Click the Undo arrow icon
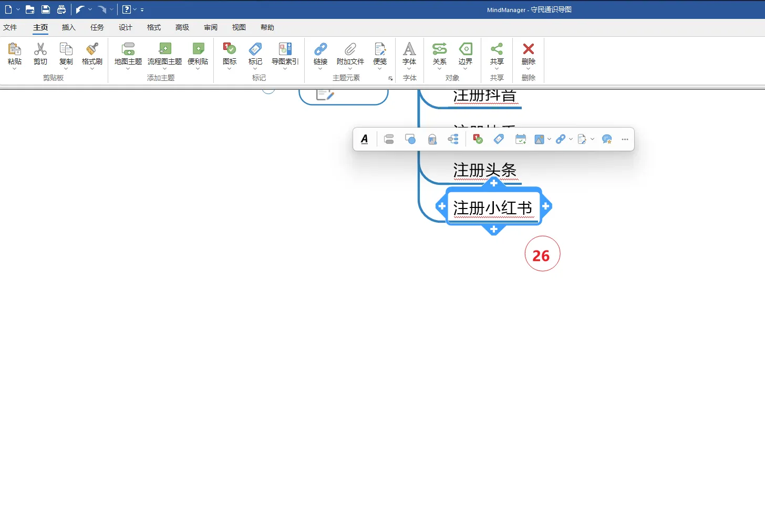This screenshot has width=765, height=532. click(x=79, y=9)
